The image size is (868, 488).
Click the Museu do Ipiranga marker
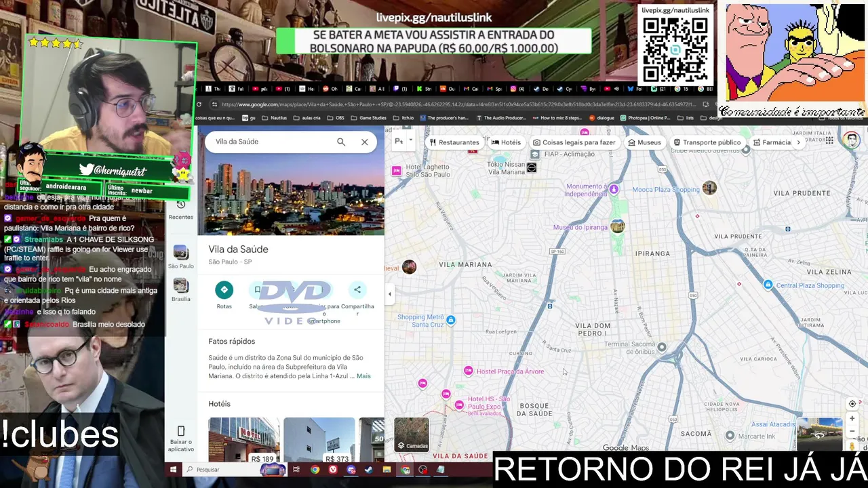click(x=617, y=226)
